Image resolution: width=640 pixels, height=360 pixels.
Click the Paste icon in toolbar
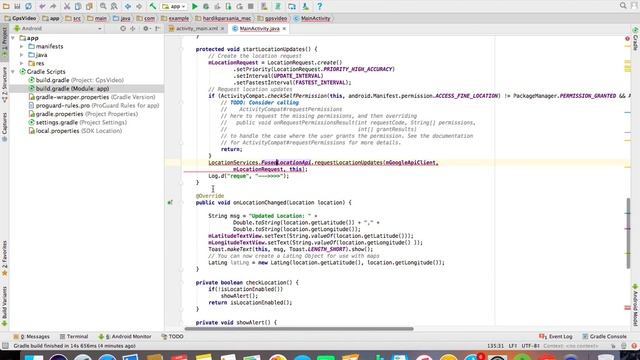pos(89,6)
